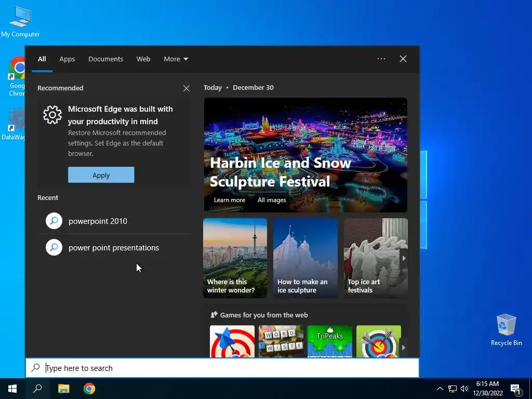Expand the More dropdown

[176, 59]
